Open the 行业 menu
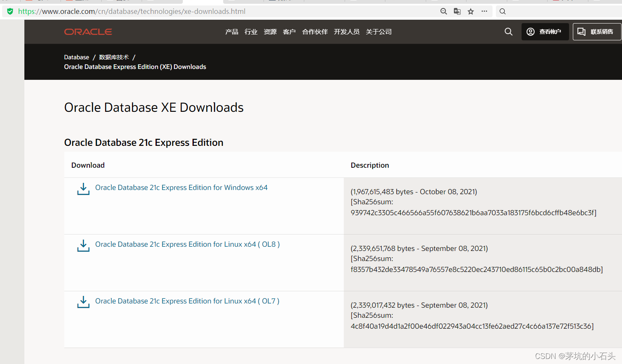The image size is (622, 364). tap(251, 32)
